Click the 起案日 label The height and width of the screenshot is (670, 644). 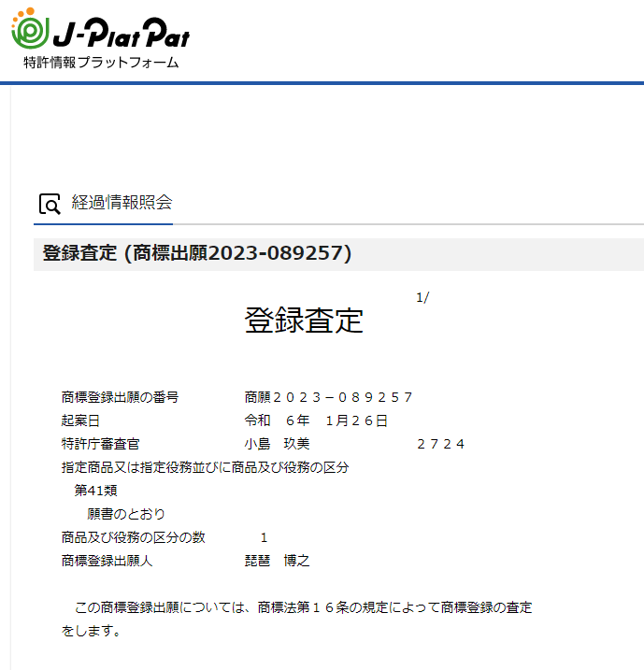tap(80, 421)
